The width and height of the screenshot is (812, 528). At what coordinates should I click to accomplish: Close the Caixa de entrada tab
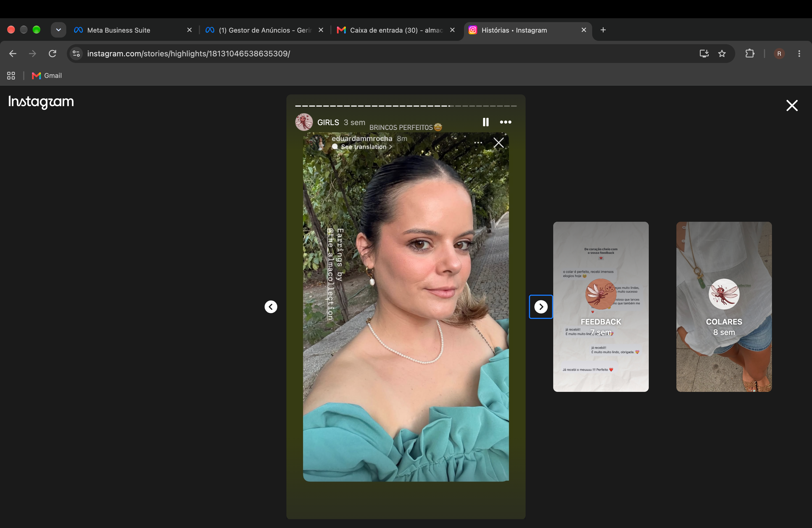(452, 30)
